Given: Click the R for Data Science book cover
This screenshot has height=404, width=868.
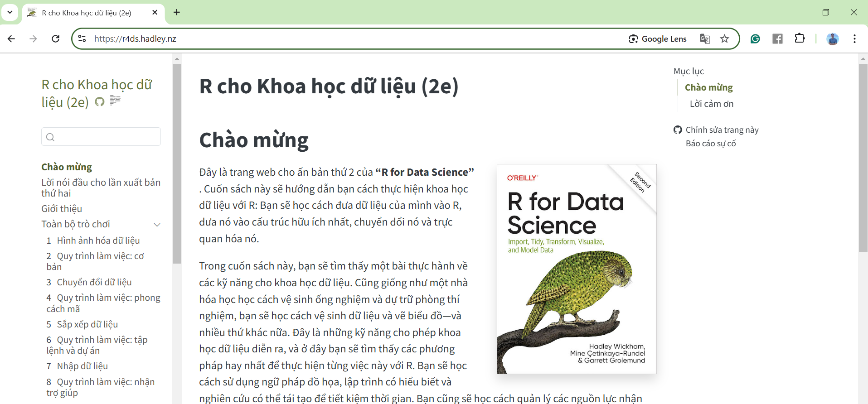Looking at the screenshot, I should 577,269.
